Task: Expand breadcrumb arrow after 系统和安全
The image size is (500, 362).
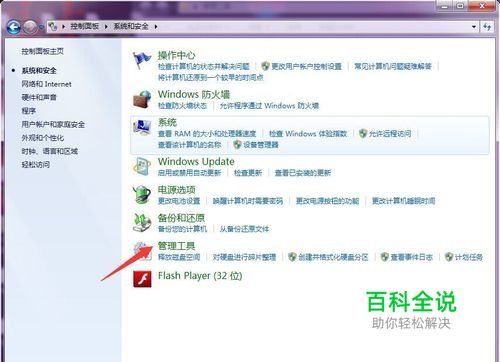Action: (156, 26)
